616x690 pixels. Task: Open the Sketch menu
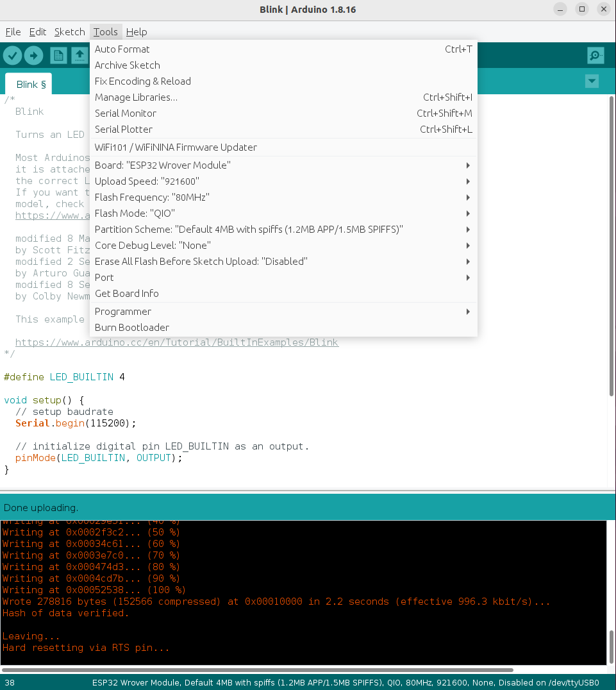click(69, 31)
